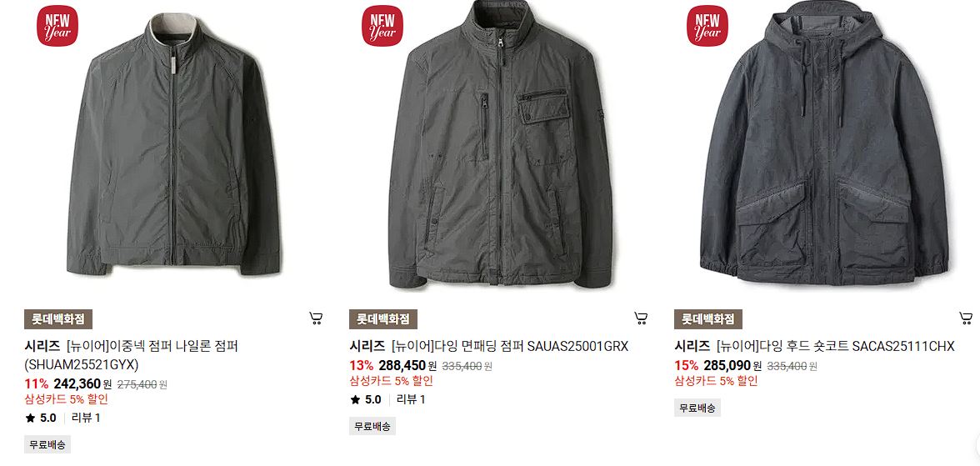
Task: Click 무료배송 label under hooded coat
Action: (697, 408)
